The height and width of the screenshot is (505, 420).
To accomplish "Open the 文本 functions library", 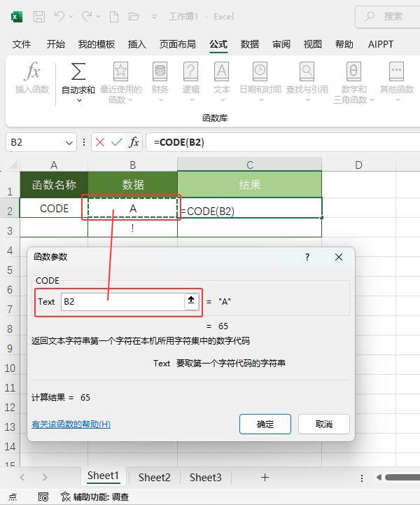I will [x=222, y=82].
